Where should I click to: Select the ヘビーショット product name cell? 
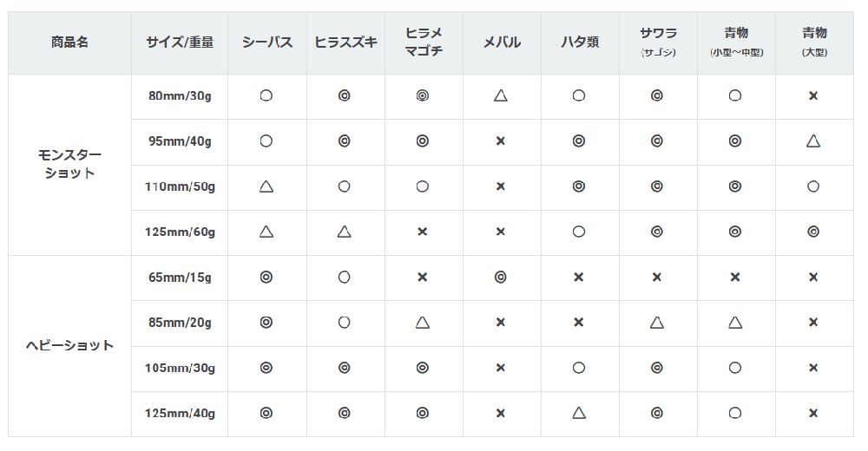(x=69, y=345)
